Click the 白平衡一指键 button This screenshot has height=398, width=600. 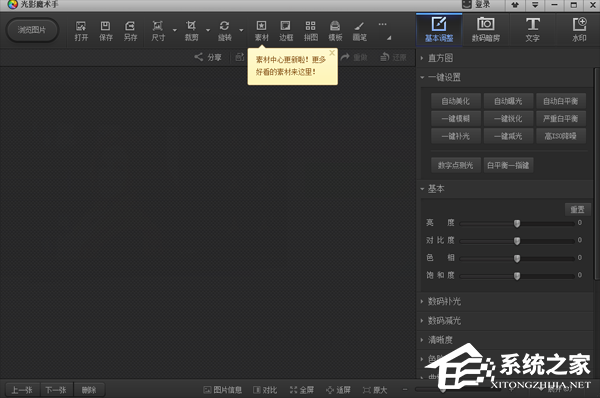508,165
